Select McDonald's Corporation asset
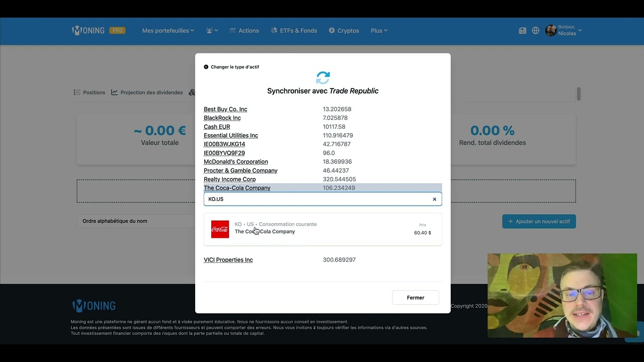 [x=236, y=162]
